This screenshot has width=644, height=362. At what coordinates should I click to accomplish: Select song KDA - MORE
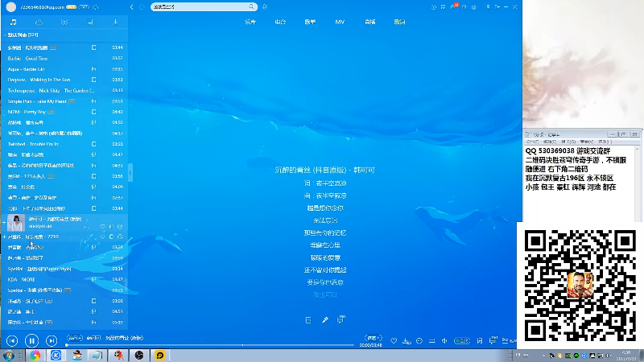point(64,279)
